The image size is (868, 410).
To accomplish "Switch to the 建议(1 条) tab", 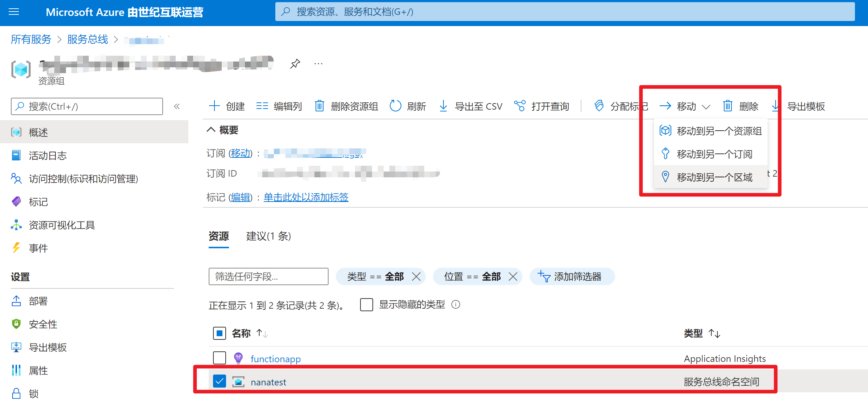I will click(268, 236).
